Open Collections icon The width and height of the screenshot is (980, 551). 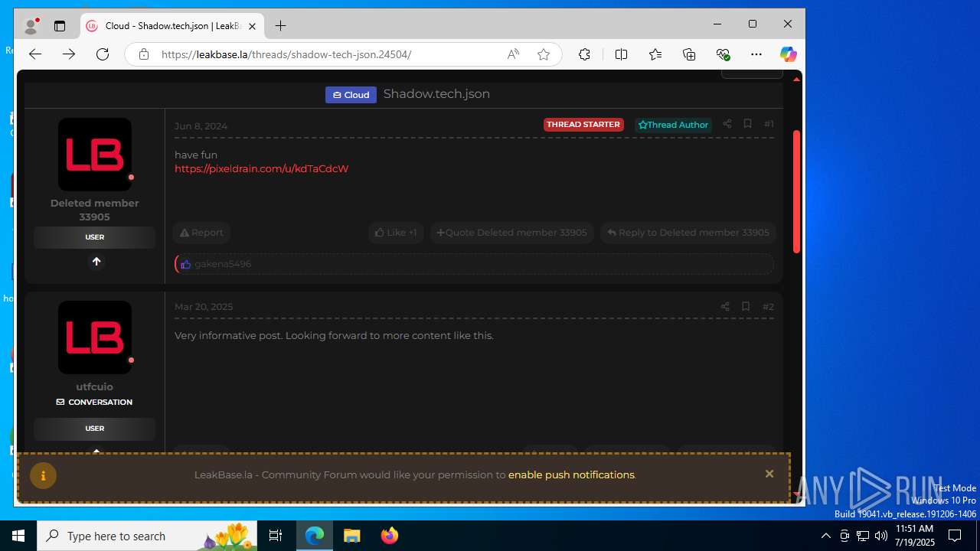click(x=689, y=54)
